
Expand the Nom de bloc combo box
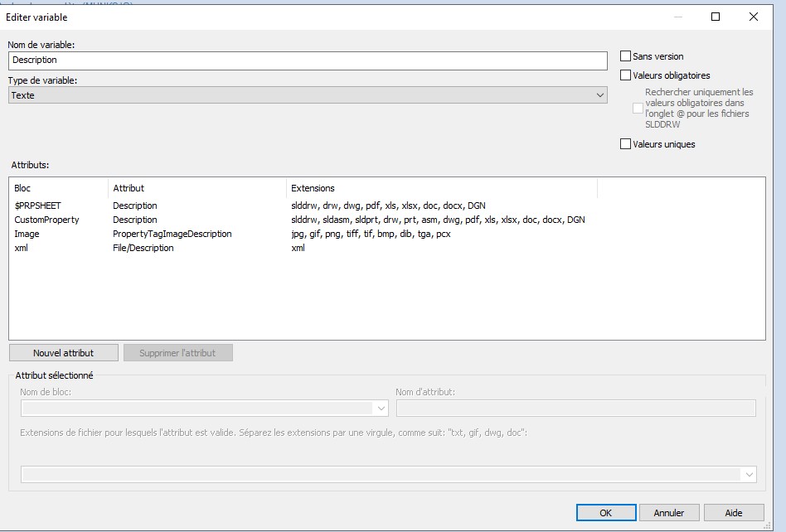[381, 408]
